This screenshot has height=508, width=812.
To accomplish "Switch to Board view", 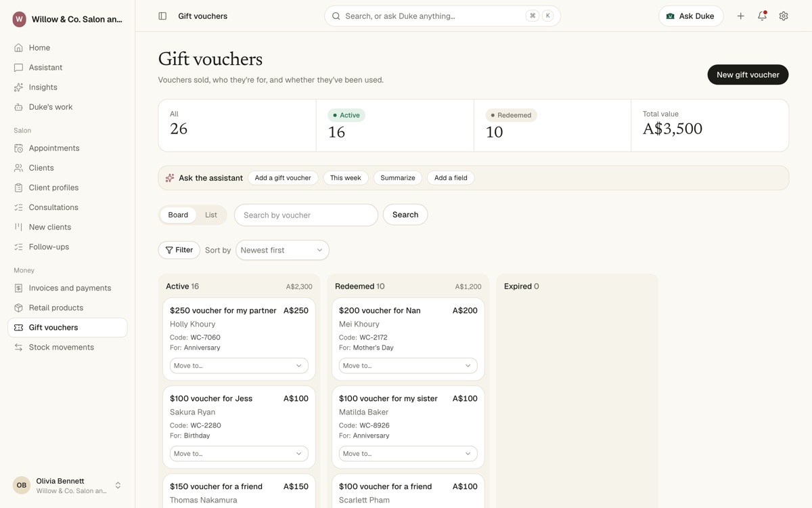I will coord(178,215).
